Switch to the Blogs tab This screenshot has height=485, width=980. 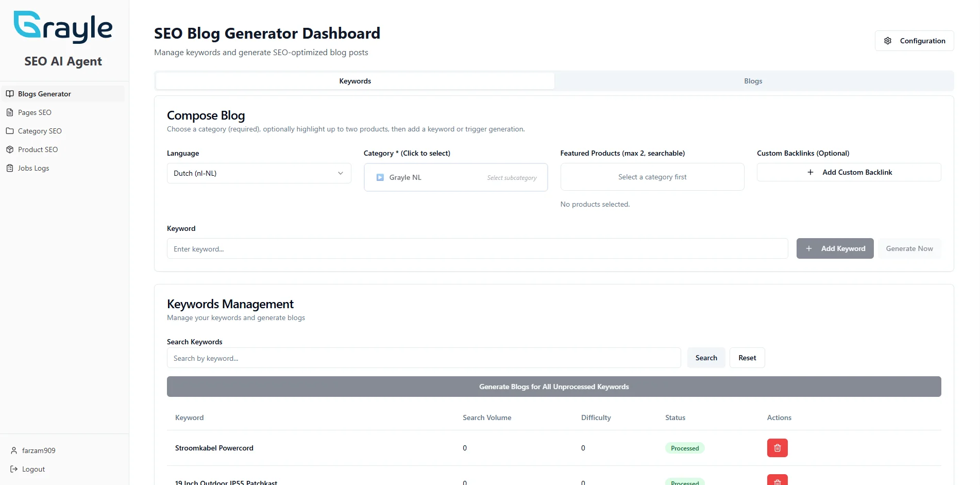[x=753, y=81]
